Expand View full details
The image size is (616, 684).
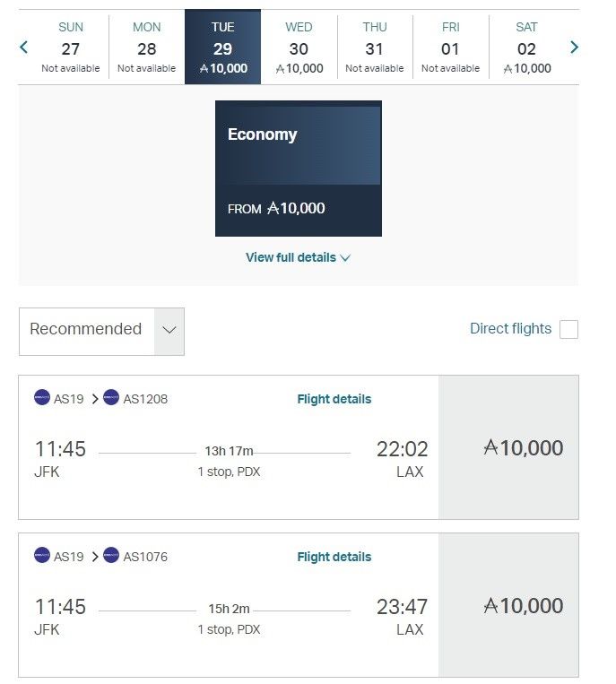pyautogui.click(x=298, y=257)
